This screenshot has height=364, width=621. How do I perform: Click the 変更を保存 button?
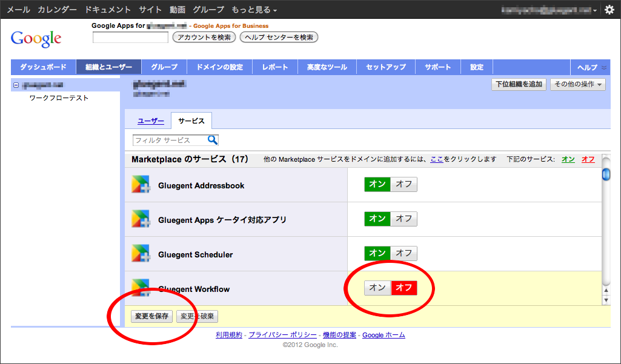152,316
